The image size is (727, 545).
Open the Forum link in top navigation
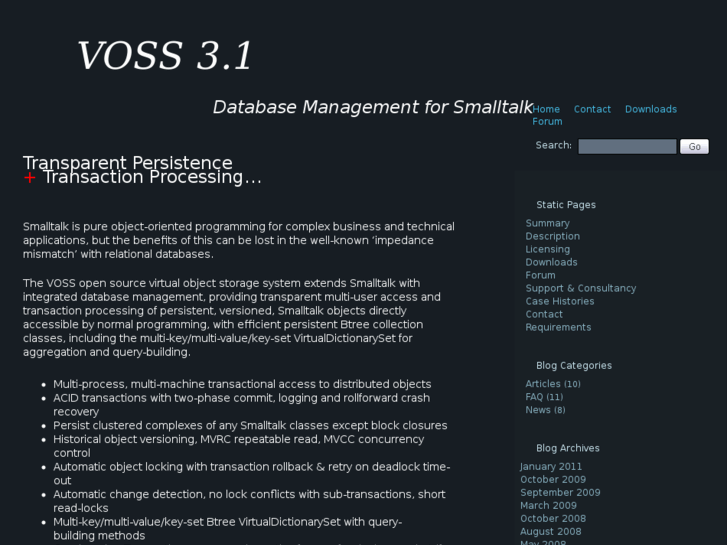point(547,122)
